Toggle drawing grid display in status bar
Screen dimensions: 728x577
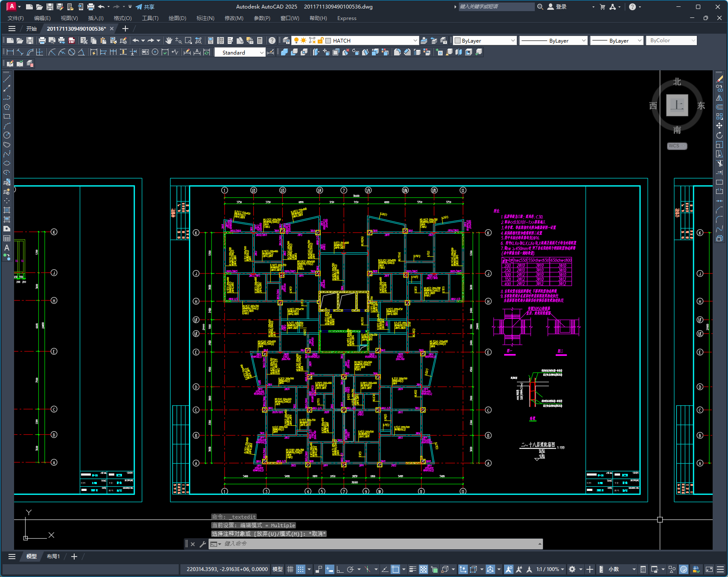tap(290, 569)
